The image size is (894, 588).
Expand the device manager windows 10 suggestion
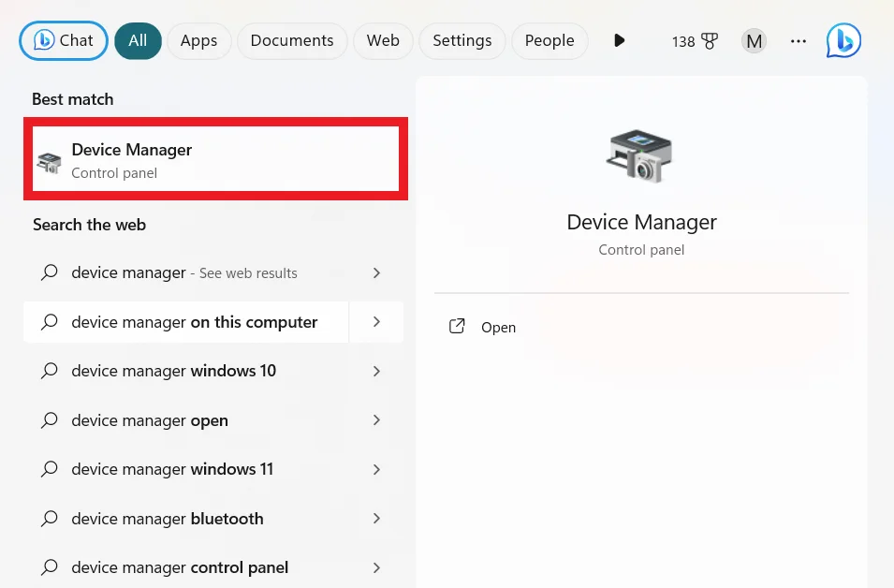tap(376, 371)
